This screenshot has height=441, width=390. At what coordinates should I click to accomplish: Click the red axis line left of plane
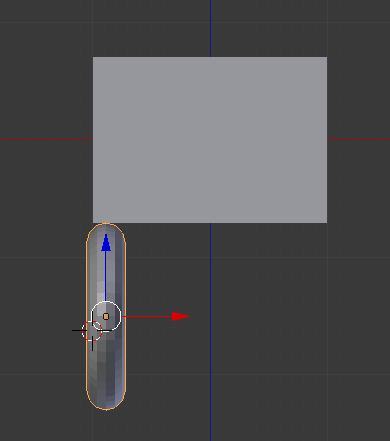pos(46,139)
